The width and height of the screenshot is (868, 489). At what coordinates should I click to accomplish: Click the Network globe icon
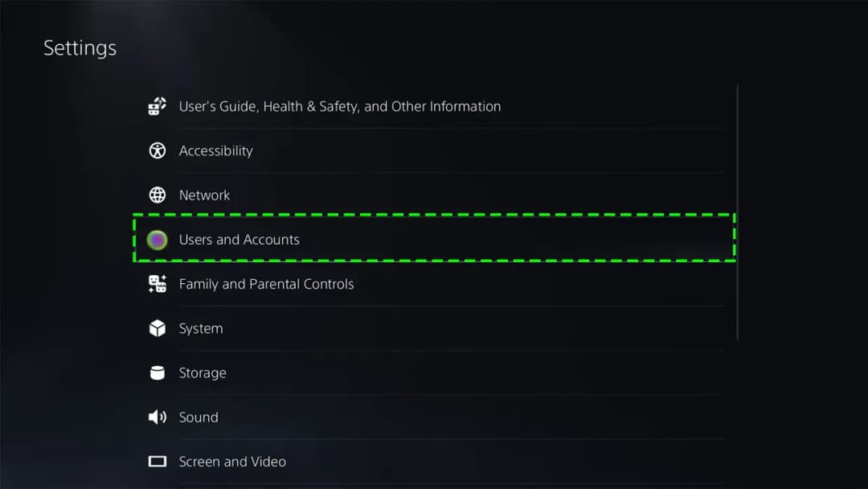tap(158, 195)
